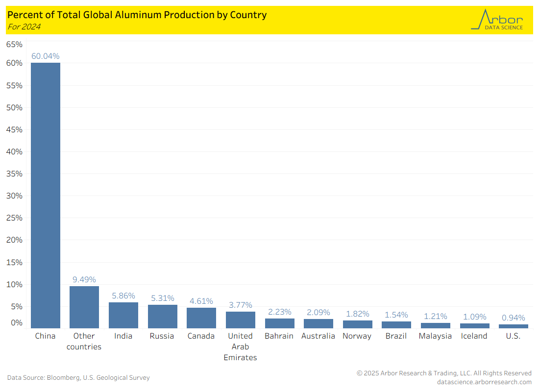This screenshot has height=392, width=539.
Task: Click the Brazil bar
Action: [396, 325]
